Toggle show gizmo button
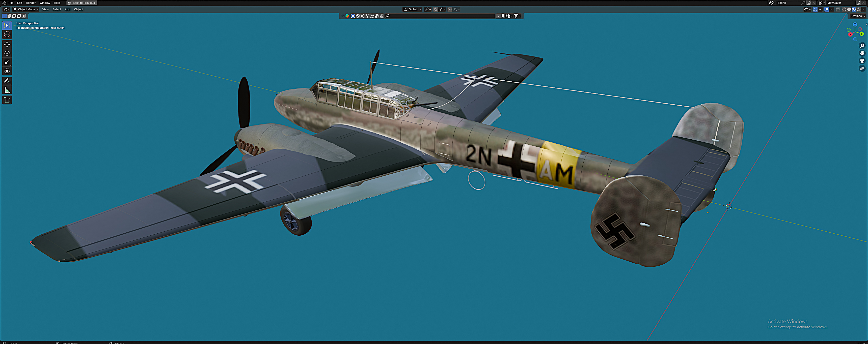 pyautogui.click(x=816, y=9)
